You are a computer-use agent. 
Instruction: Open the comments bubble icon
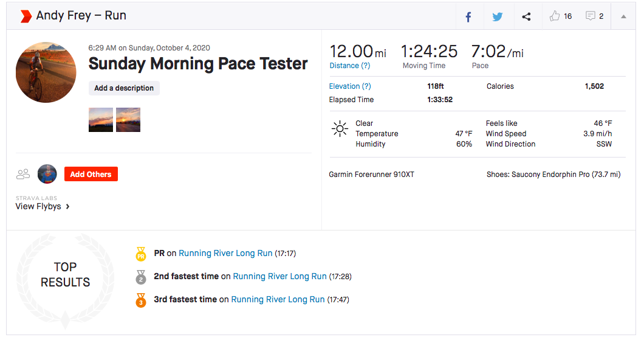click(590, 16)
